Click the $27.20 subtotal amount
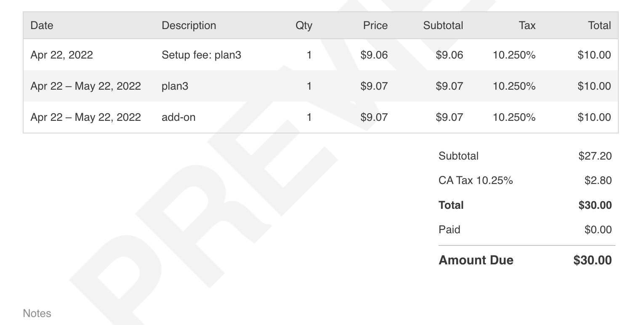The width and height of the screenshot is (644, 325). pyautogui.click(x=595, y=156)
